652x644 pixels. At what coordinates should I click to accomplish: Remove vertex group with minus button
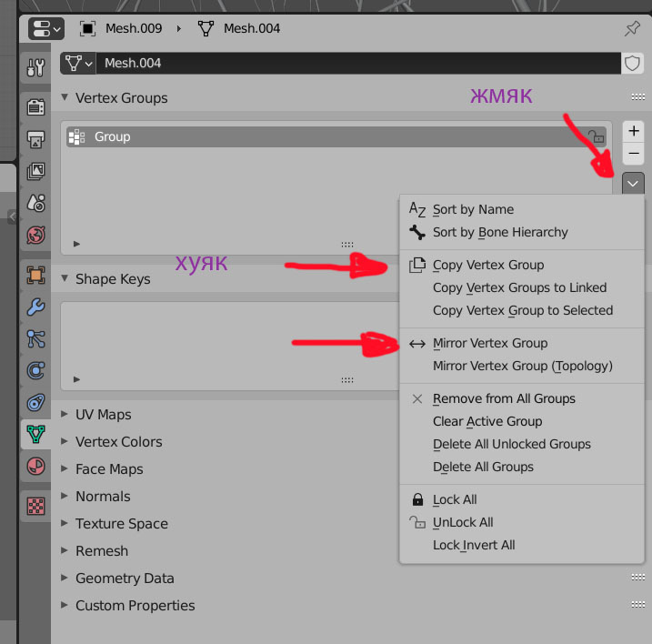(633, 154)
